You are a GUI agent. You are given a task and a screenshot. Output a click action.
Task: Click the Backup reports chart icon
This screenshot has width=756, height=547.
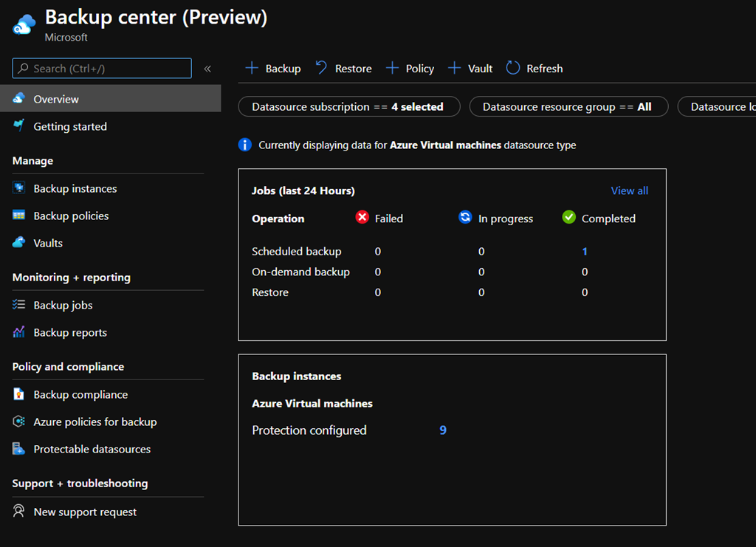point(19,332)
